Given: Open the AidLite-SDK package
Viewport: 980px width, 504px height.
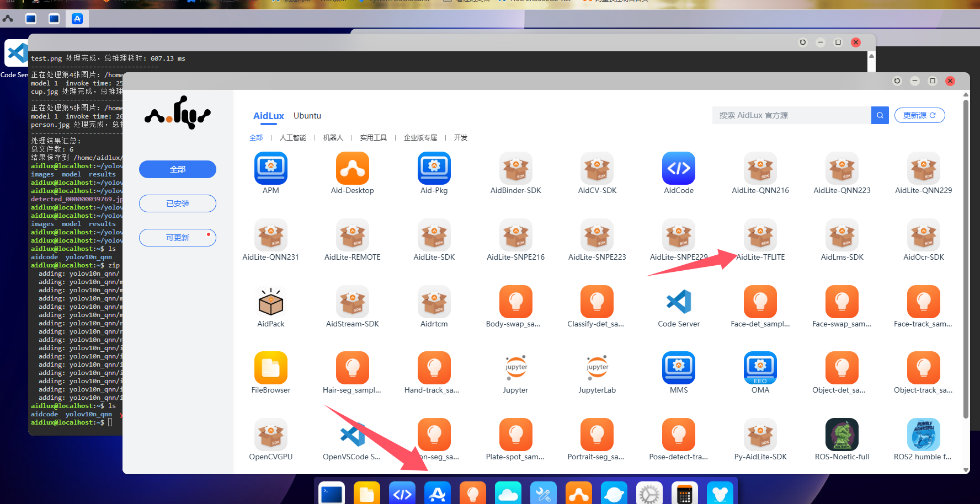Looking at the screenshot, I should click(434, 235).
